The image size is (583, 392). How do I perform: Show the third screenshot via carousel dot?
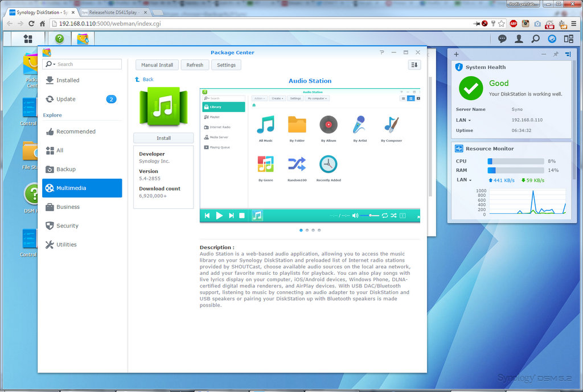click(x=313, y=230)
